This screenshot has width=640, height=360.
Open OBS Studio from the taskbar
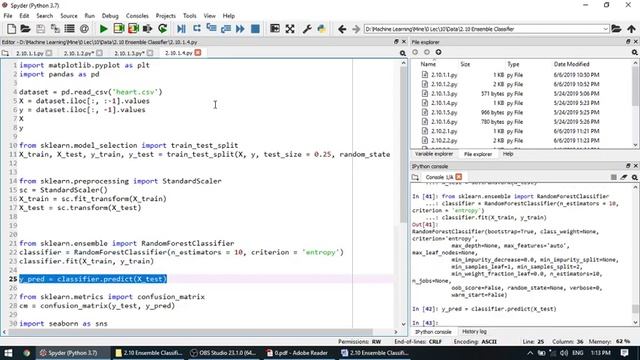pos(223,353)
